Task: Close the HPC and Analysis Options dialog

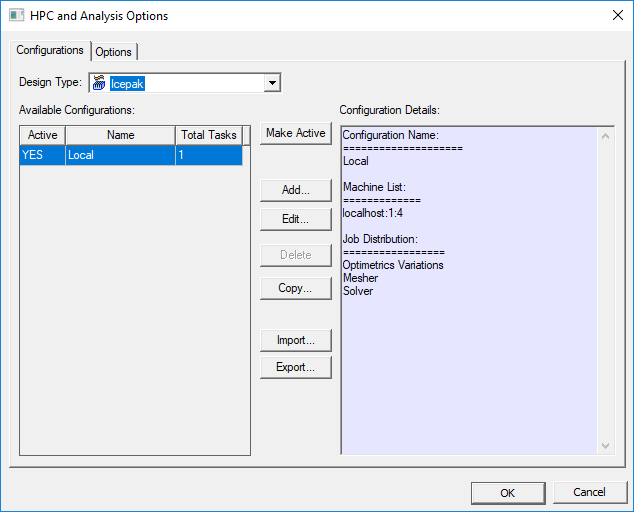Action: point(617,15)
